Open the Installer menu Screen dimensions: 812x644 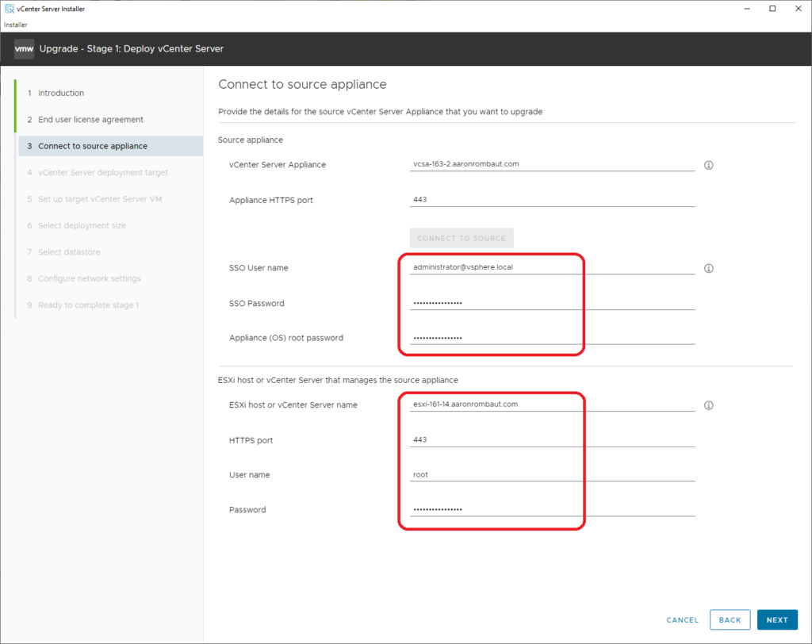click(x=16, y=25)
